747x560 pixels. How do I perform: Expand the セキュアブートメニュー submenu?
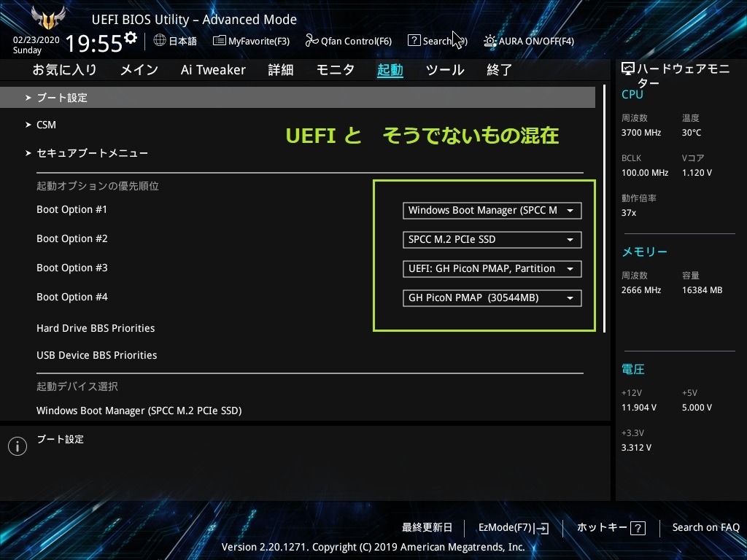coord(87,153)
